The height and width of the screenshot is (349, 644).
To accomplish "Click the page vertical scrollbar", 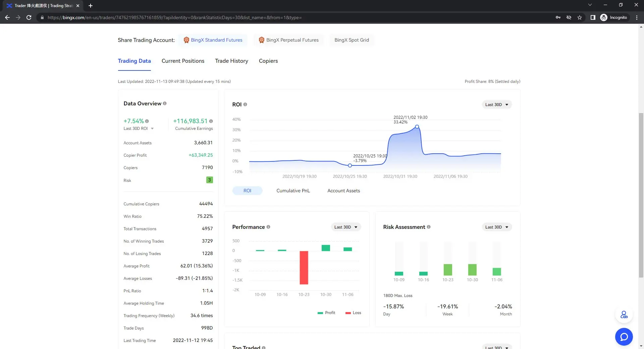I will coord(641,195).
